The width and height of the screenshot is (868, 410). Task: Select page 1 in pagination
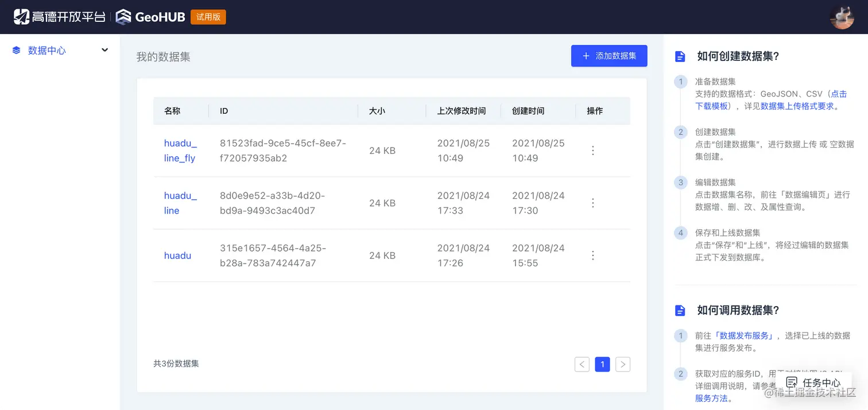[602, 364]
